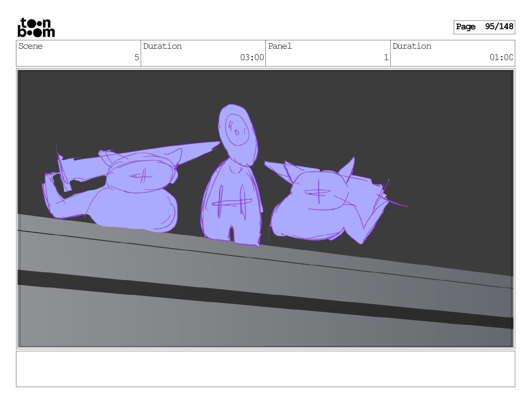532x411 pixels.
Task: Click the scene number 5
Action: pyautogui.click(x=136, y=57)
